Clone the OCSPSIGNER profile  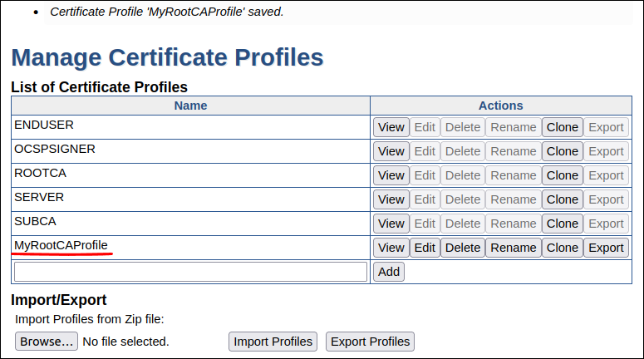coord(562,151)
